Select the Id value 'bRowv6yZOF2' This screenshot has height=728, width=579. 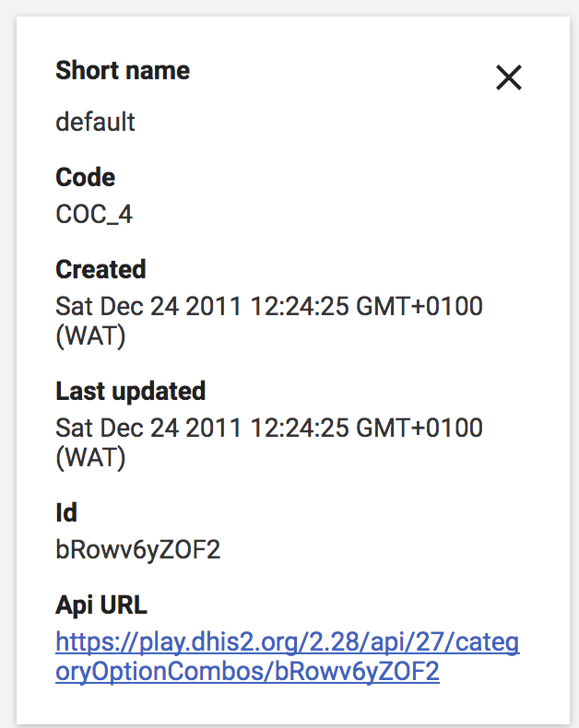(138, 550)
